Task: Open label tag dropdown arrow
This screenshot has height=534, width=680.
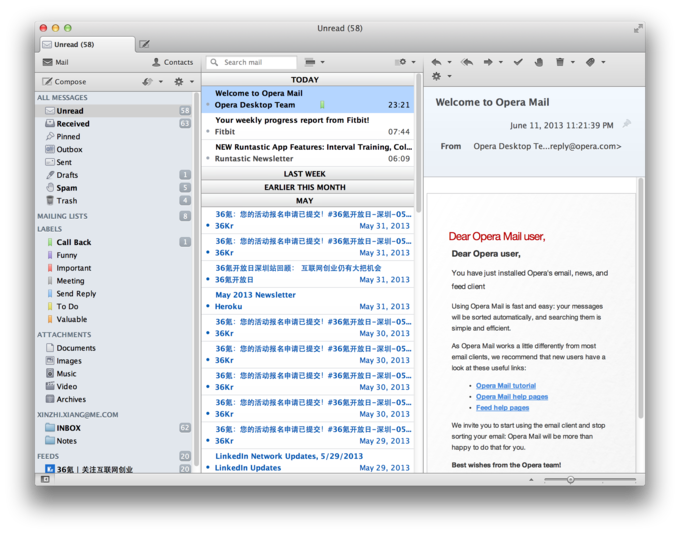Action: pos(603,62)
